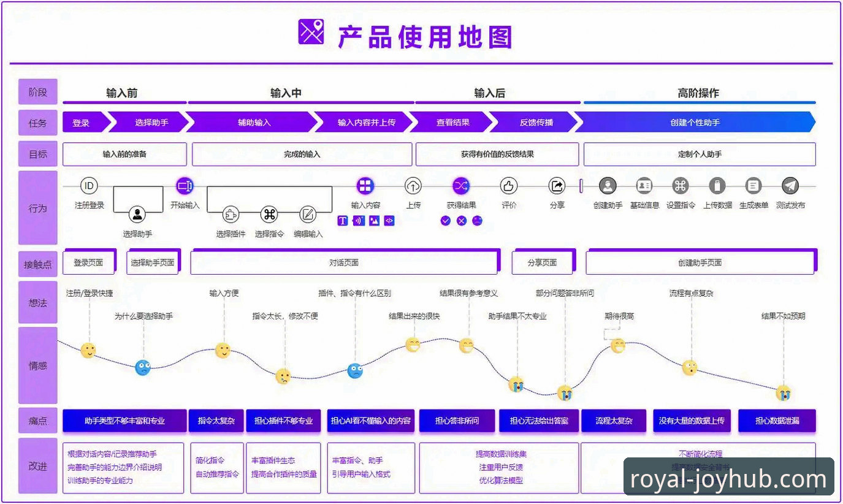Click the 分享页面 touchpoint box
Image resolution: width=843 pixels, height=504 pixels.
pyautogui.click(x=542, y=262)
